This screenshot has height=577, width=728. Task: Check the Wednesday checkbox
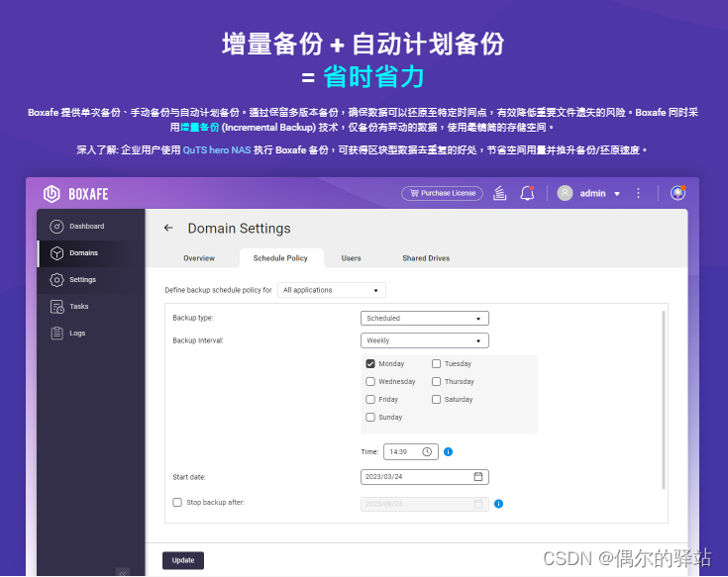(x=370, y=381)
